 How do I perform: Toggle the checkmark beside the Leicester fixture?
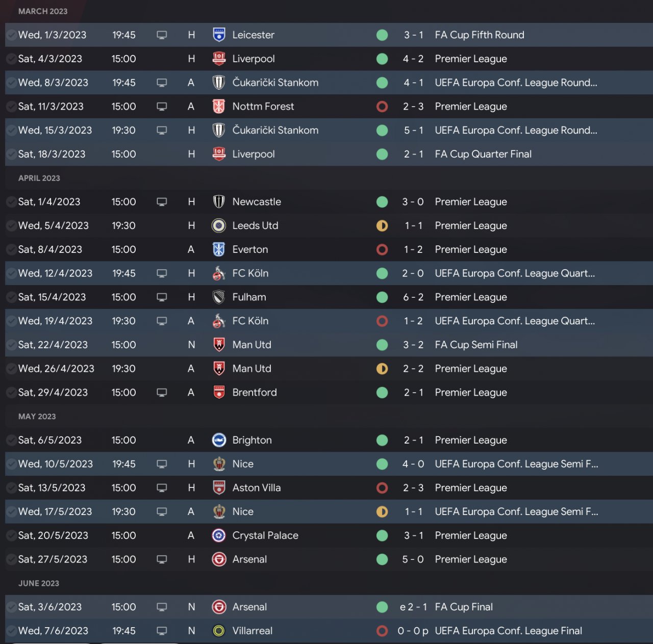pos(11,35)
